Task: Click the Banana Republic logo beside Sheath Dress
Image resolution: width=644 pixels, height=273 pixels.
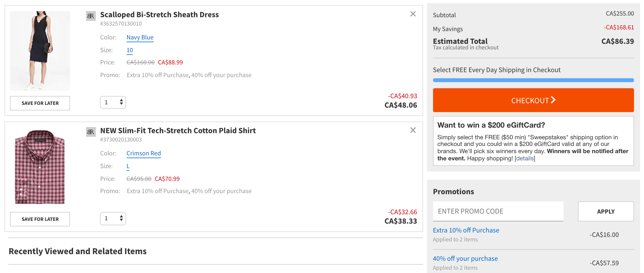Action: tap(91, 16)
